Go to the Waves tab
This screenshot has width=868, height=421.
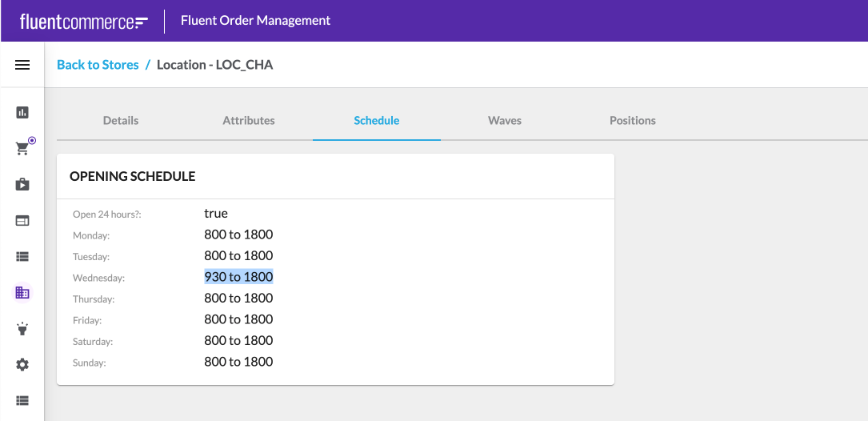tap(505, 121)
